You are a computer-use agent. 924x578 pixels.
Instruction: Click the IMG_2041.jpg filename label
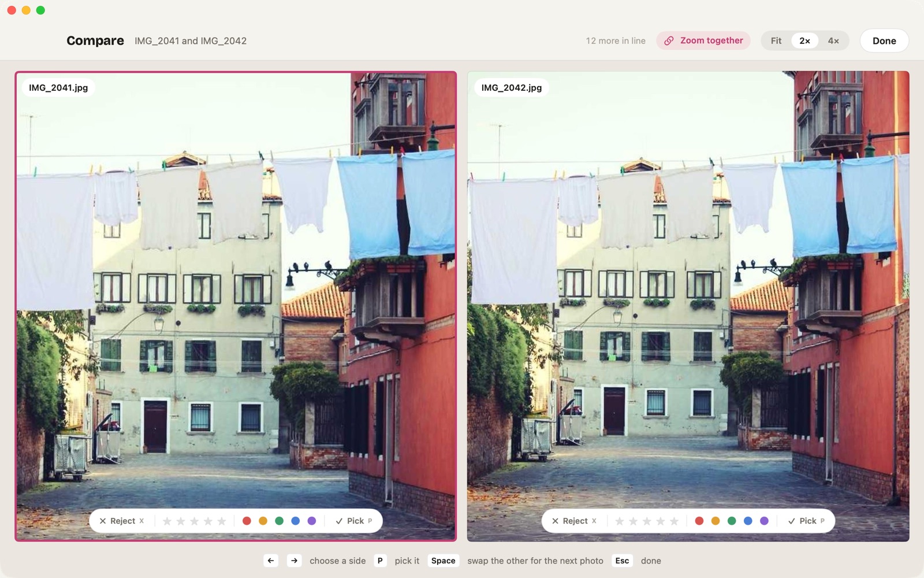pyautogui.click(x=58, y=88)
